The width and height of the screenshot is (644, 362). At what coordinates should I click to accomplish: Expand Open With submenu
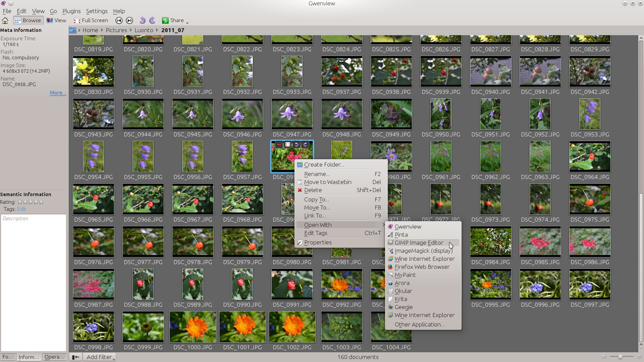(x=341, y=225)
